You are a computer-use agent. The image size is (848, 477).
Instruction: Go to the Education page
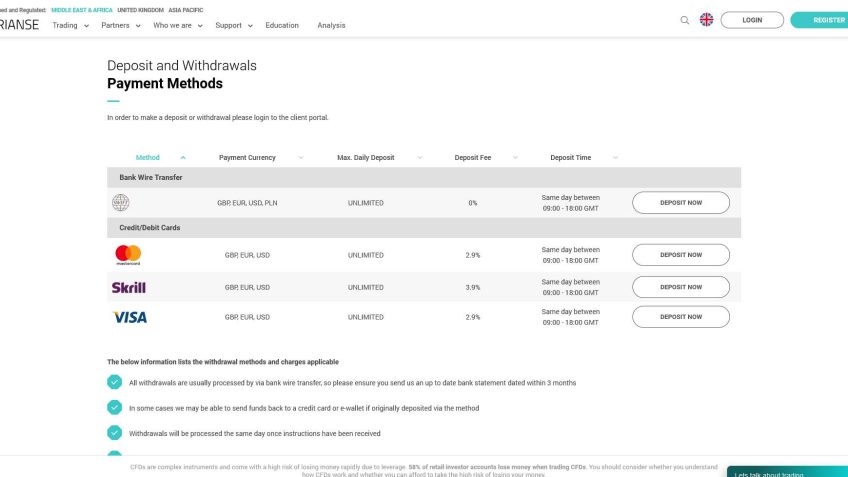282,25
